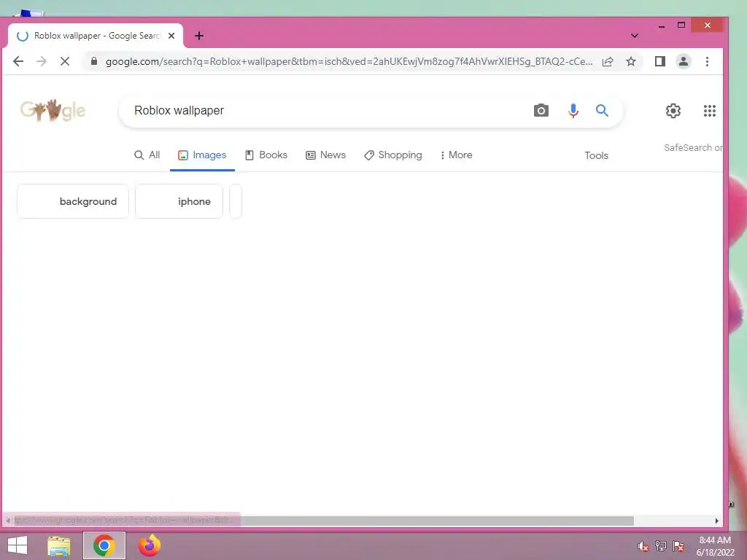Click the Chrome taskbar icon
This screenshot has height=560, width=747.
coord(104,545)
